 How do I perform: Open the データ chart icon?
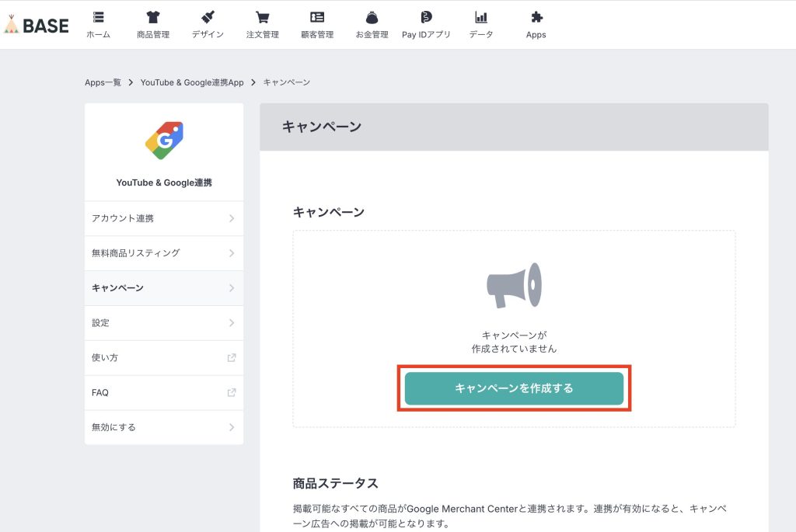[481, 18]
